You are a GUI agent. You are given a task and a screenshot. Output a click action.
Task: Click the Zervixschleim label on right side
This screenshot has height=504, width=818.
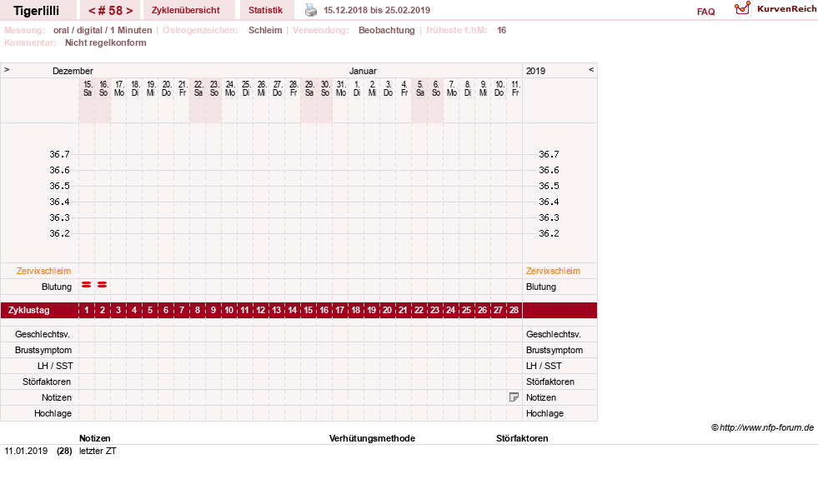pyautogui.click(x=553, y=271)
